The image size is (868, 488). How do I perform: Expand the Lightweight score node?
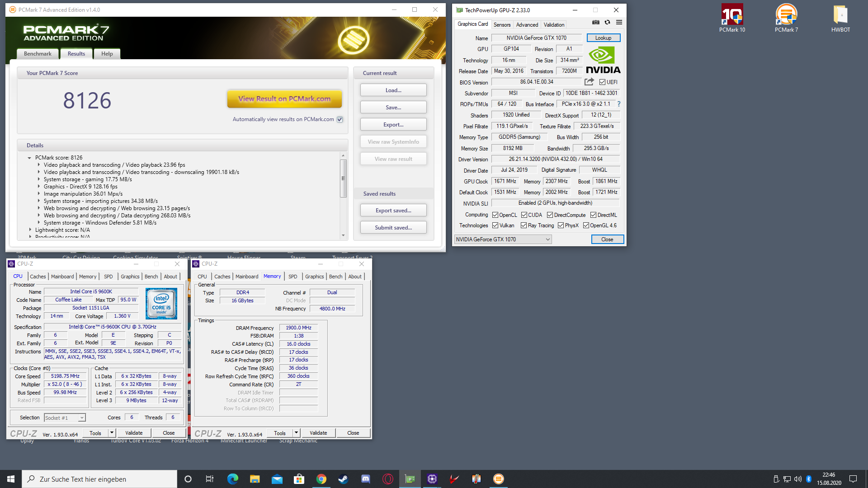pyautogui.click(x=30, y=230)
